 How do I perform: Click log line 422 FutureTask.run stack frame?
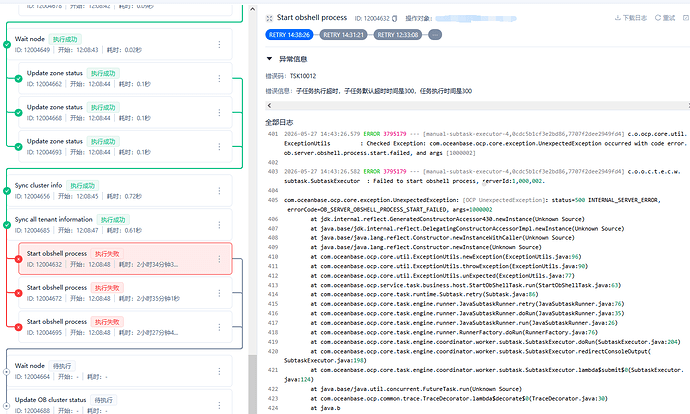pos(416,389)
